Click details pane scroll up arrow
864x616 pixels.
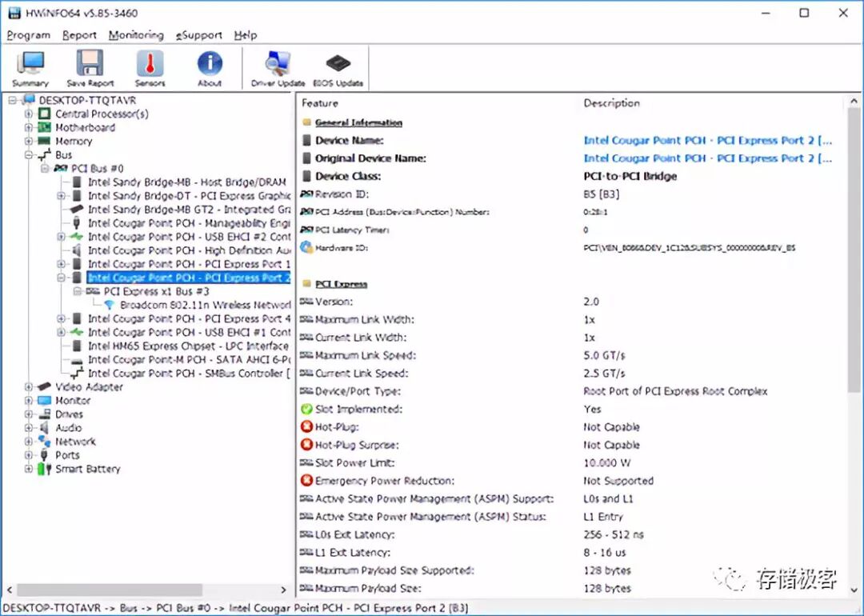click(854, 102)
